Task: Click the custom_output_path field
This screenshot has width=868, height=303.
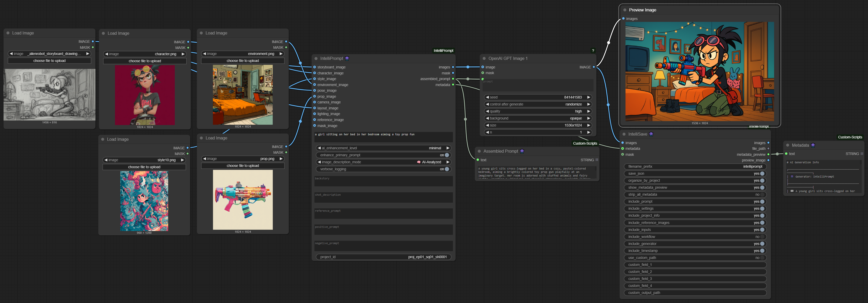Action: click(695, 293)
